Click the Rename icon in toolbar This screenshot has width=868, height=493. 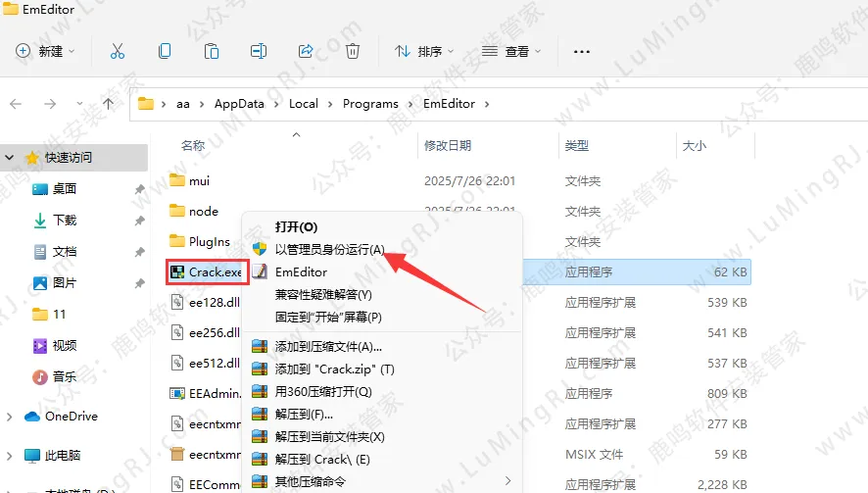pyautogui.click(x=259, y=52)
